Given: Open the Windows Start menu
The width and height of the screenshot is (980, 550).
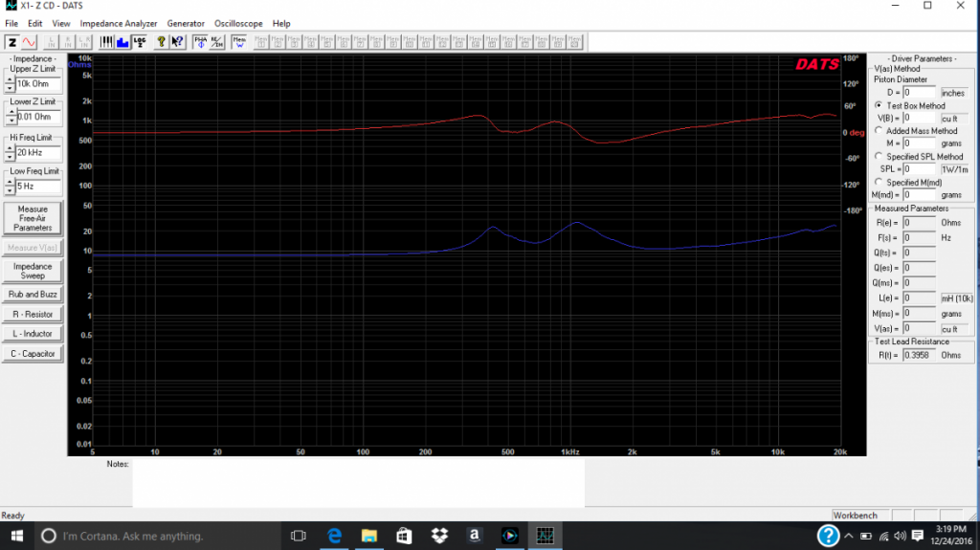Looking at the screenshot, I should [x=17, y=537].
